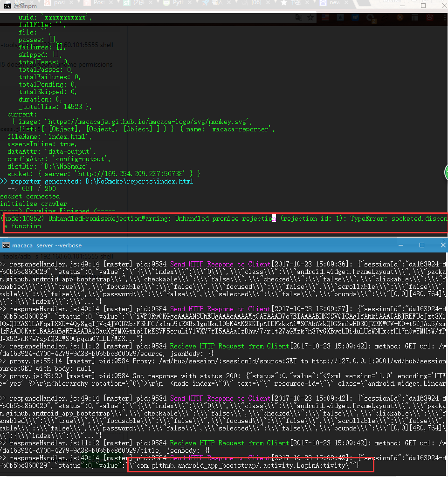
Task: Click the cmd icon on macaca server title bar
Action: (x=6, y=245)
